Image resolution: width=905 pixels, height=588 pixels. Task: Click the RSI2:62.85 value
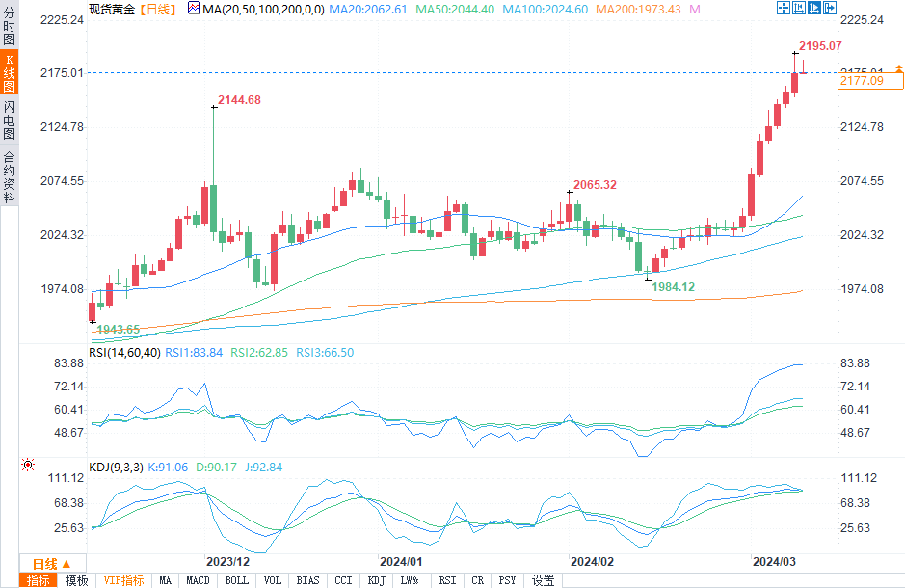pos(259,352)
